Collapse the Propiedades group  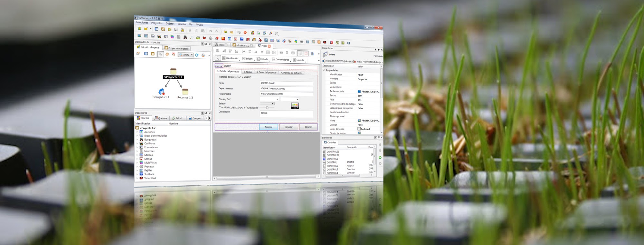(324, 70)
